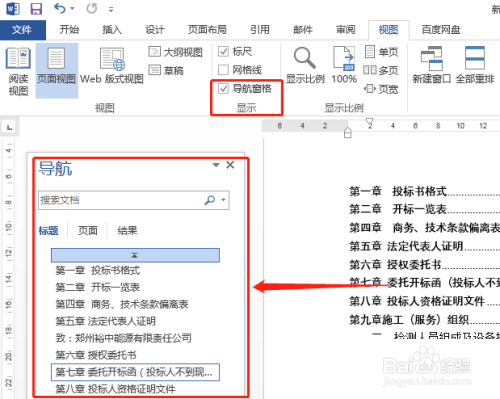
Task: Select heading 第七章 委托开标函
Action: point(135,372)
